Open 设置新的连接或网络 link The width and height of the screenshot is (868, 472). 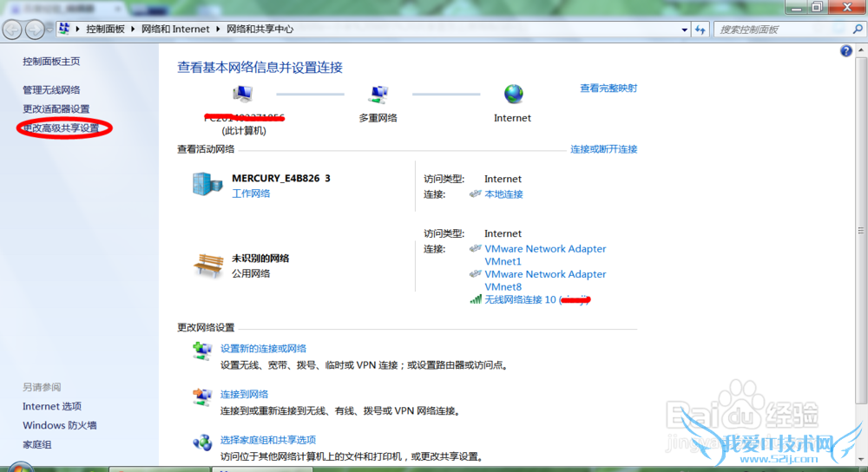(x=264, y=349)
